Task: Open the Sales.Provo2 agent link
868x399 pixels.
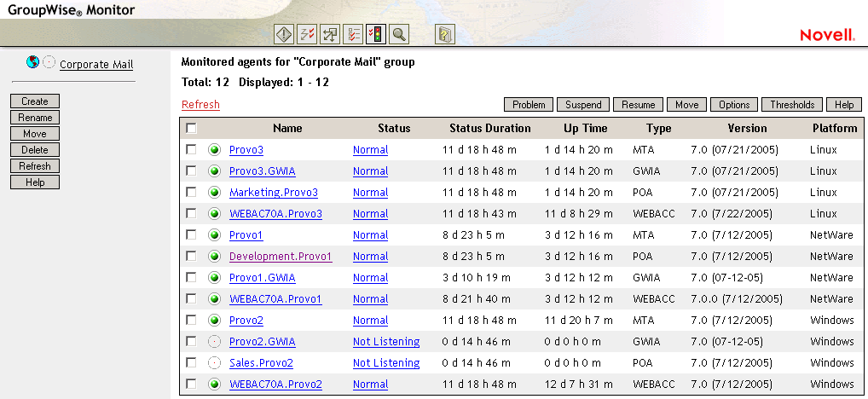Action: click(x=261, y=363)
